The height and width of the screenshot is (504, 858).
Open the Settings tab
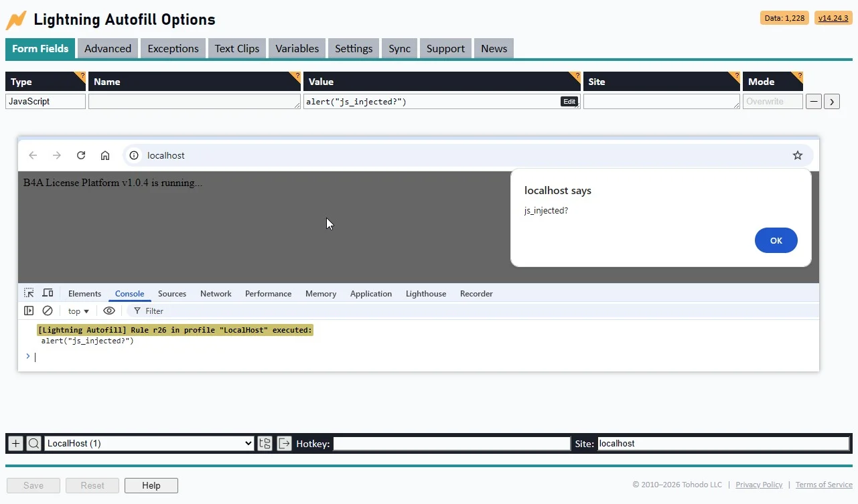coord(354,48)
